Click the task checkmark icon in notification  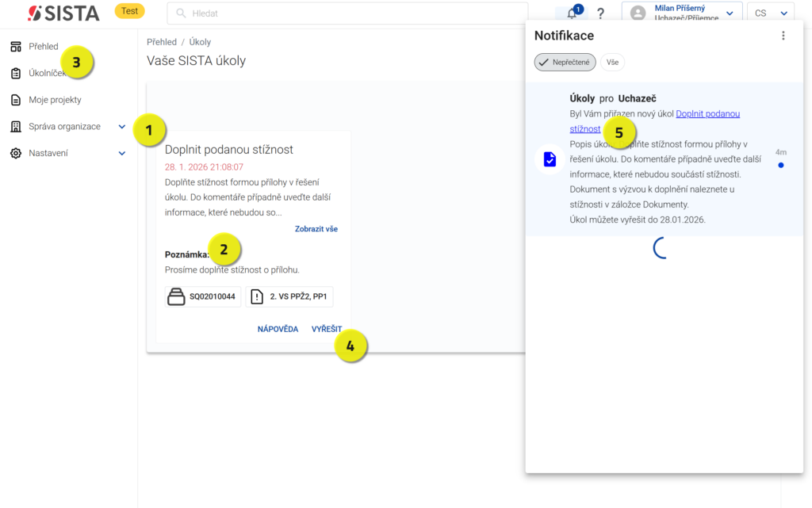click(x=550, y=159)
